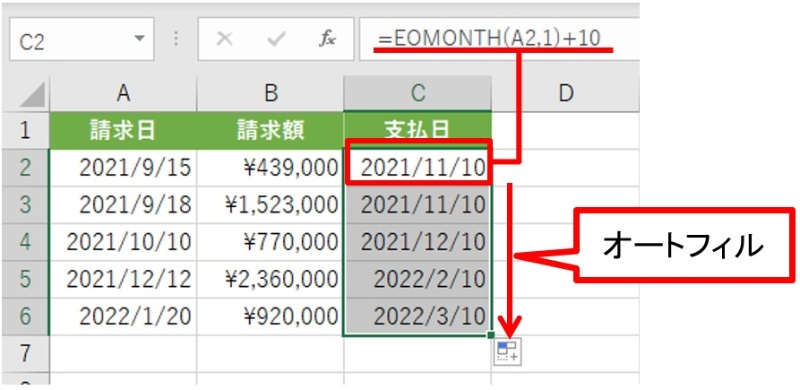Select column C header
The image size is (800, 390).
(417, 93)
